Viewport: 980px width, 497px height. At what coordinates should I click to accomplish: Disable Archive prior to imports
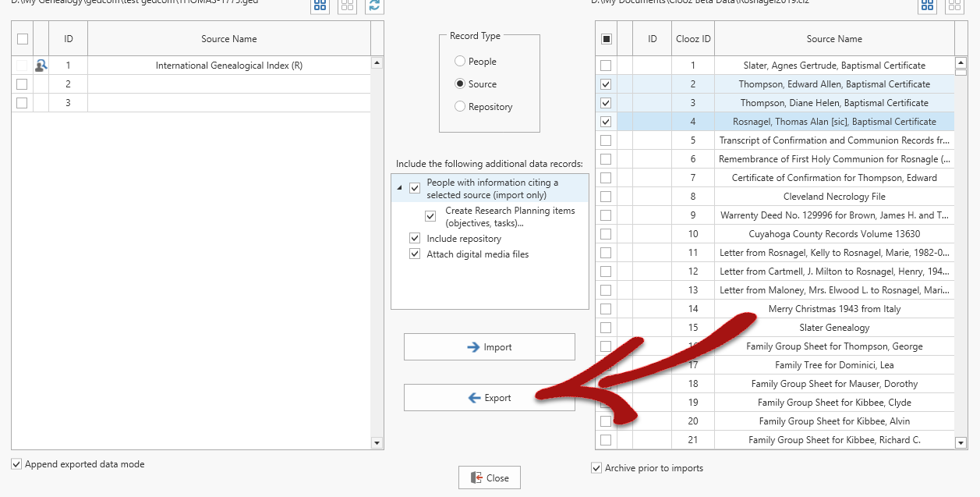pyautogui.click(x=597, y=468)
